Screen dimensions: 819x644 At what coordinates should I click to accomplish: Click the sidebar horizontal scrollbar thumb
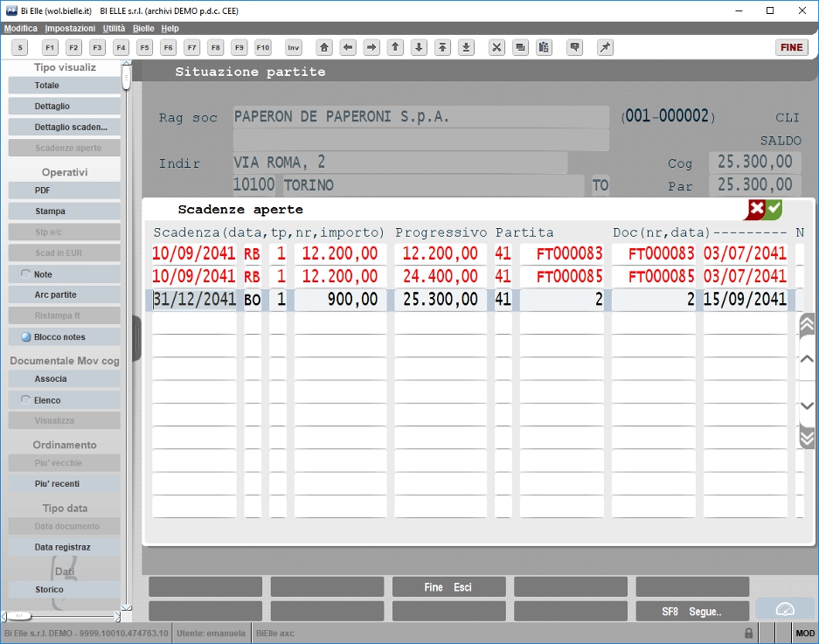19,616
